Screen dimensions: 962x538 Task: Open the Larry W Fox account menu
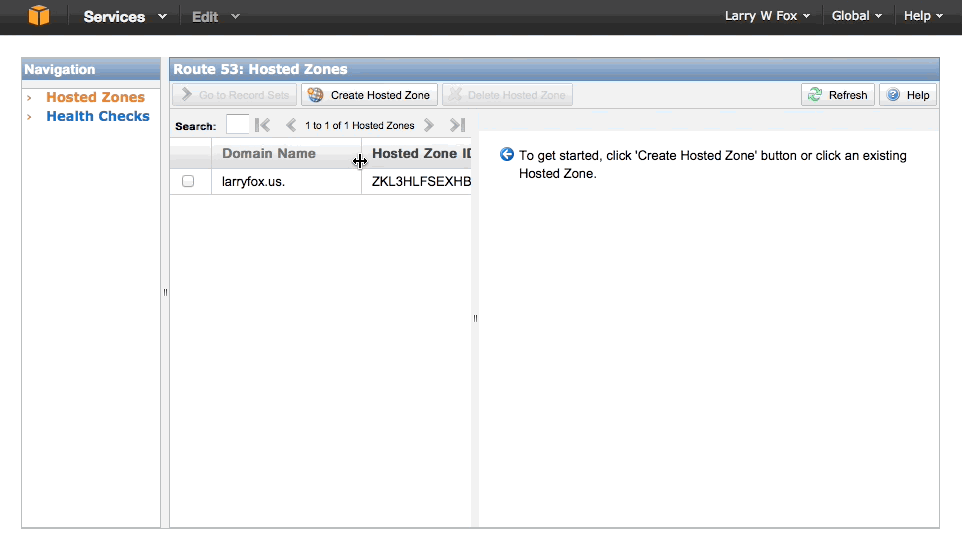click(768, 16)
